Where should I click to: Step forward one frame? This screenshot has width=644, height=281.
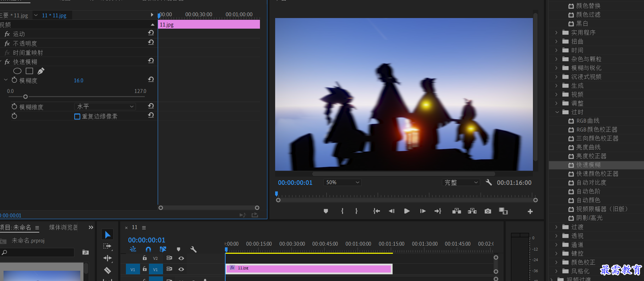pyautogui.click(x=423, y=211)
